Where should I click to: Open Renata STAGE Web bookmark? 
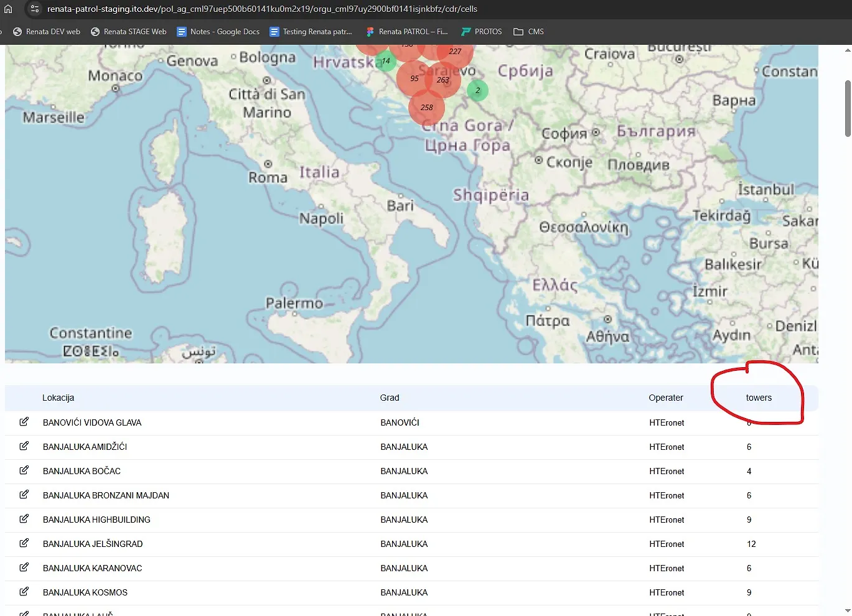click(128, 32)
